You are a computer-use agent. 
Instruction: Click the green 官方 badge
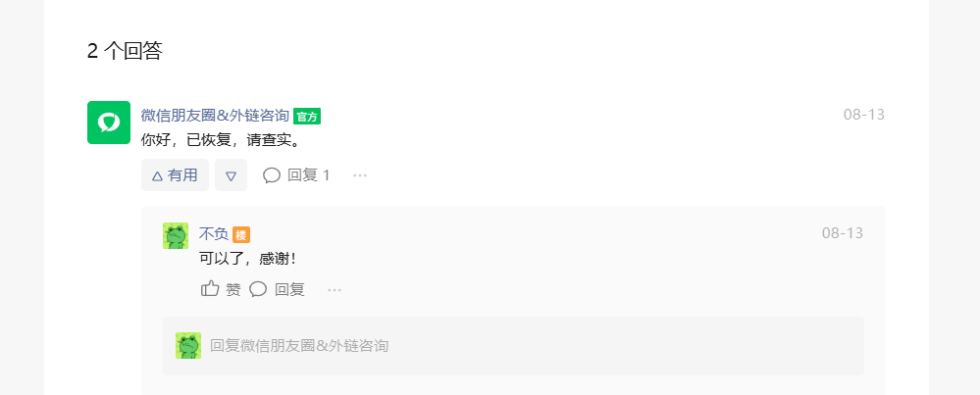[x=307, y=117]
